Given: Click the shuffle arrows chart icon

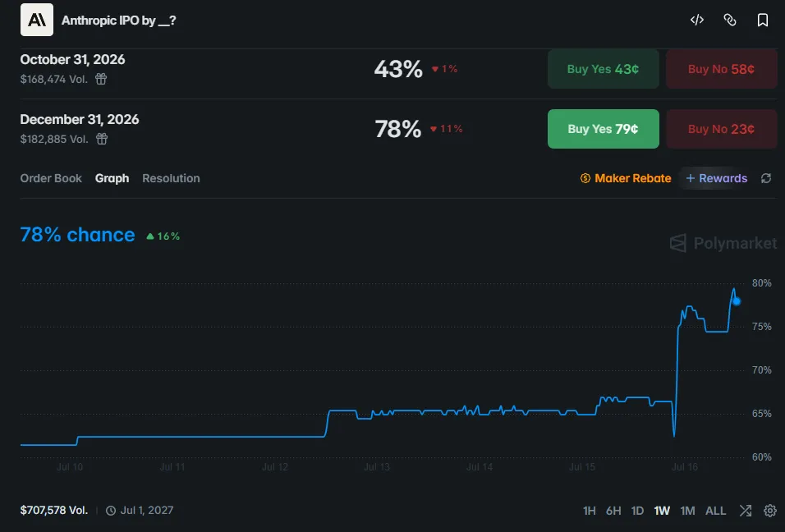Looking at the screenshot, I should (746, 511).
